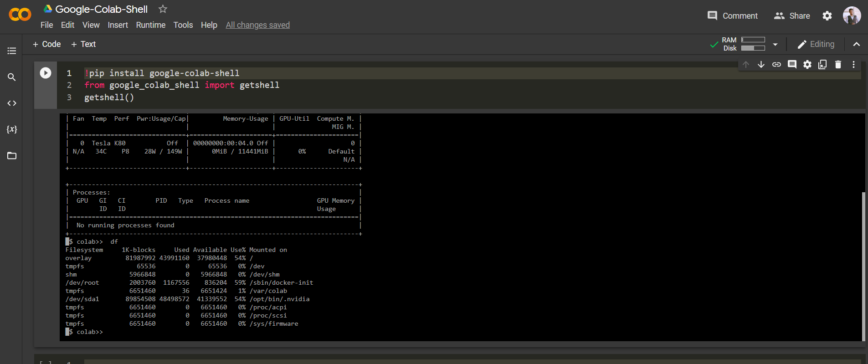Click the Share button
The height and width of the screenshot is (364, 868).
(792, 16)
